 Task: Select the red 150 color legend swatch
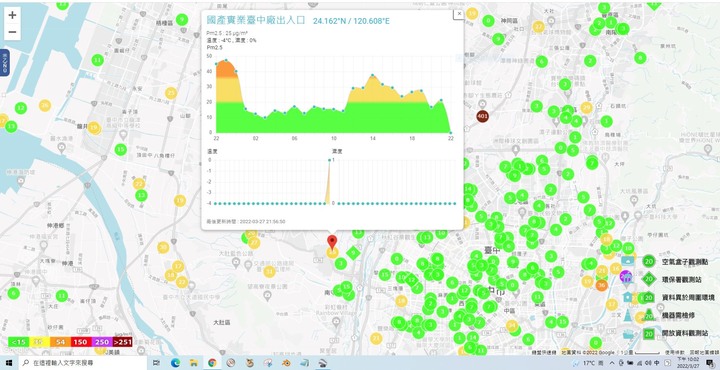(80, 342)
